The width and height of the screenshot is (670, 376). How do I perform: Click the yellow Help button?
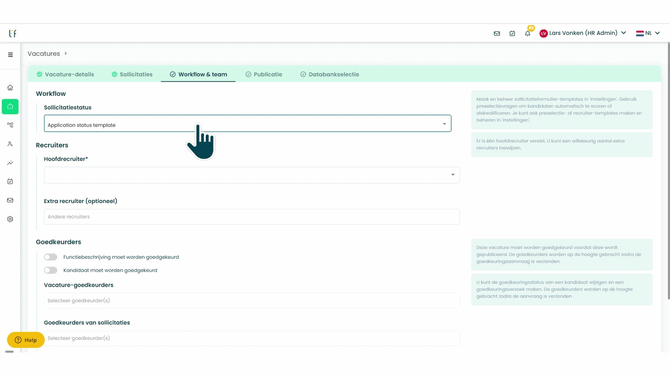coord(26,340)
